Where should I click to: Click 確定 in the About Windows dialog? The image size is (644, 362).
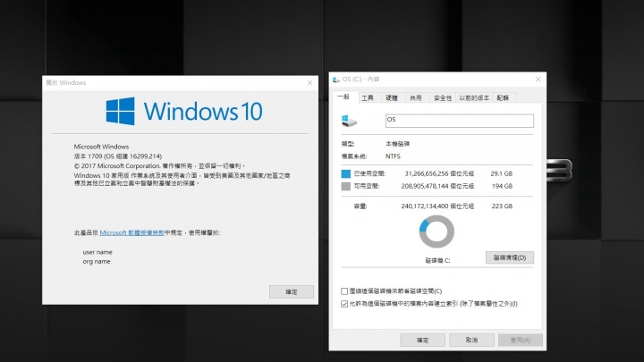tap(292, 291)
